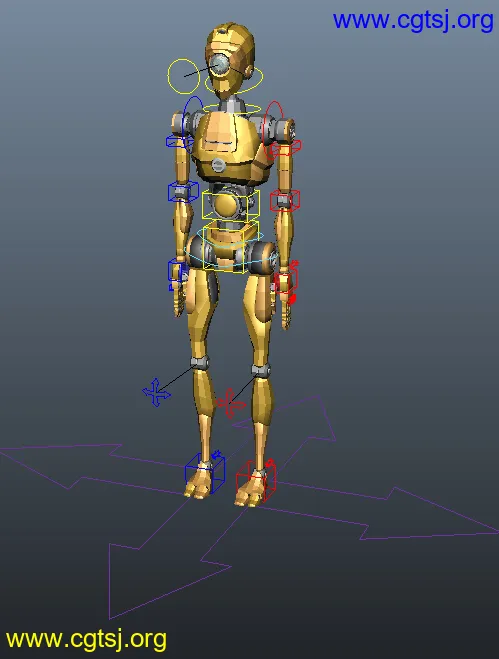Select the yellow neck ring control
The height and width of the screenshot is (659, 499).
[x=232, y=109]
